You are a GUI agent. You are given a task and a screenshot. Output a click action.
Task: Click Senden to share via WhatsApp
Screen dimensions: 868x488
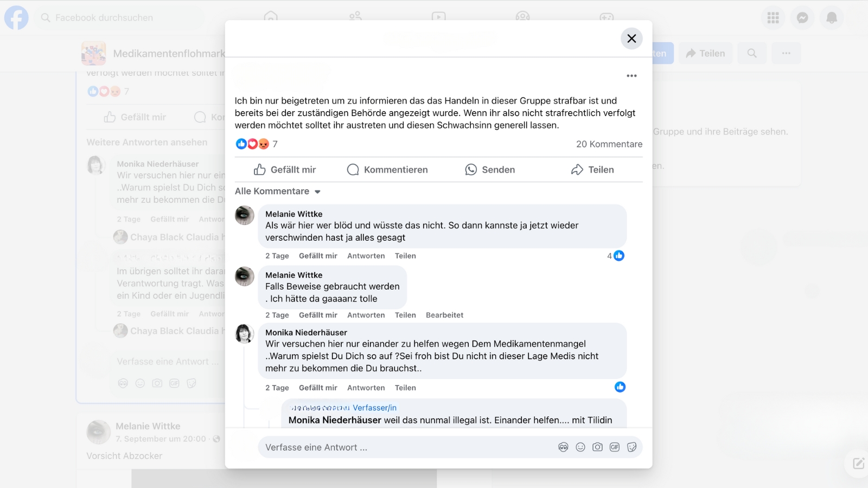click(490, 170)
